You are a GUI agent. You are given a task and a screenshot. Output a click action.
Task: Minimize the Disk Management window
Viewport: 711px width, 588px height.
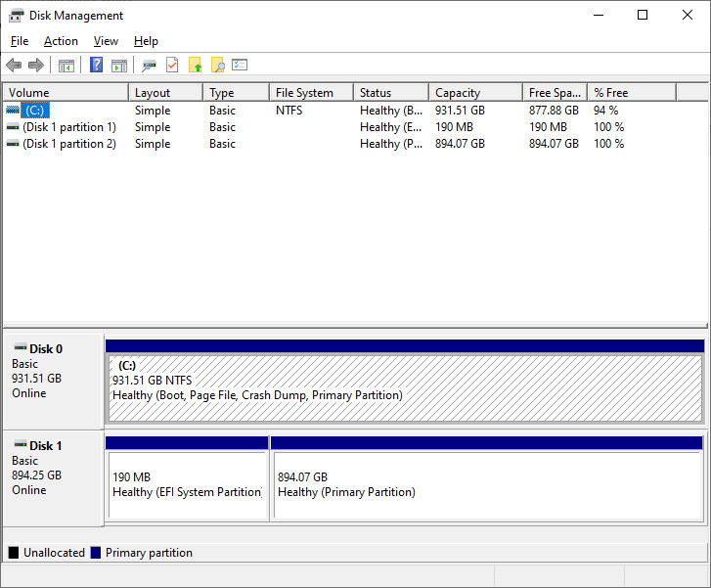tap(599, 15)
